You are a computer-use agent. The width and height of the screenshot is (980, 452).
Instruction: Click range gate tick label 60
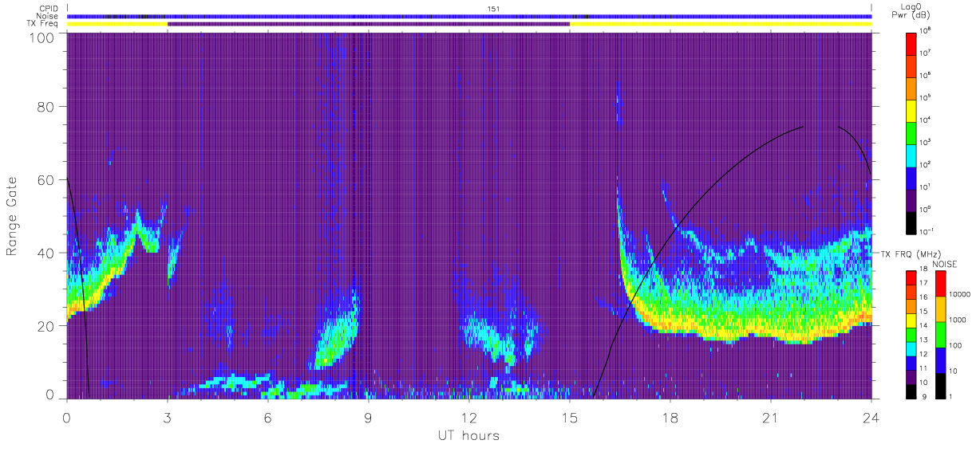[45, 179]
